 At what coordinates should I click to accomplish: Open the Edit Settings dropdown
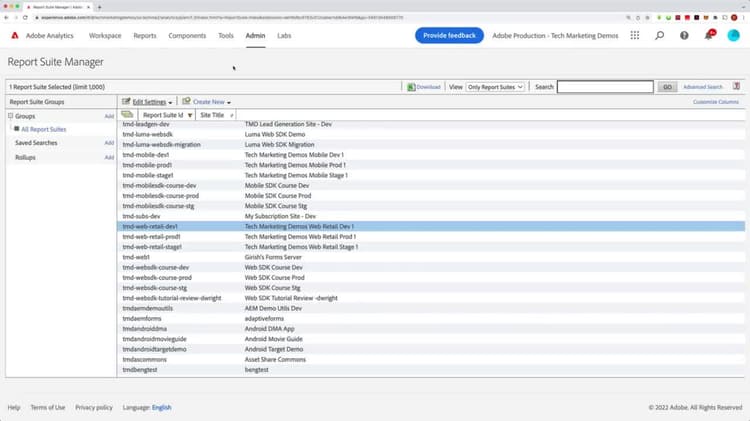[152, 102]
